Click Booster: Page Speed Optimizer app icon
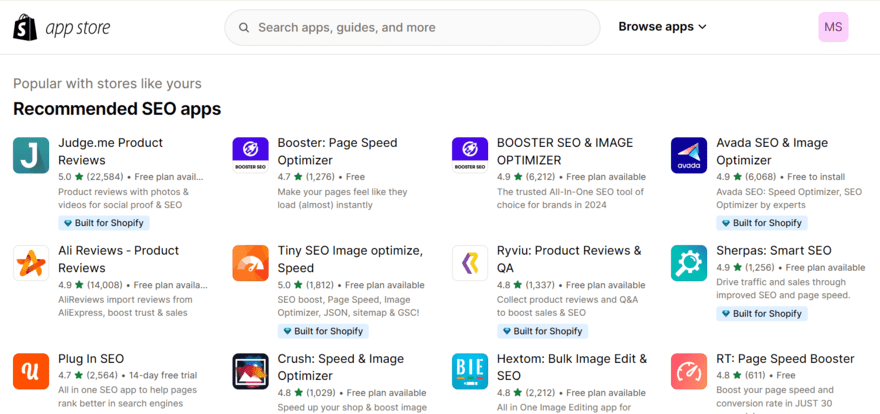The height and width of the screenshot is (414, 880). click(250, 155)
